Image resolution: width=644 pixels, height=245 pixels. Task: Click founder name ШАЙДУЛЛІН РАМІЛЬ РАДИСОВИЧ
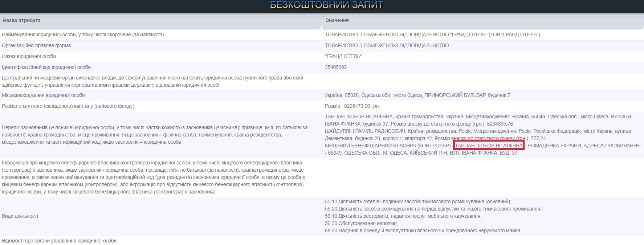[x=365, y=131]
